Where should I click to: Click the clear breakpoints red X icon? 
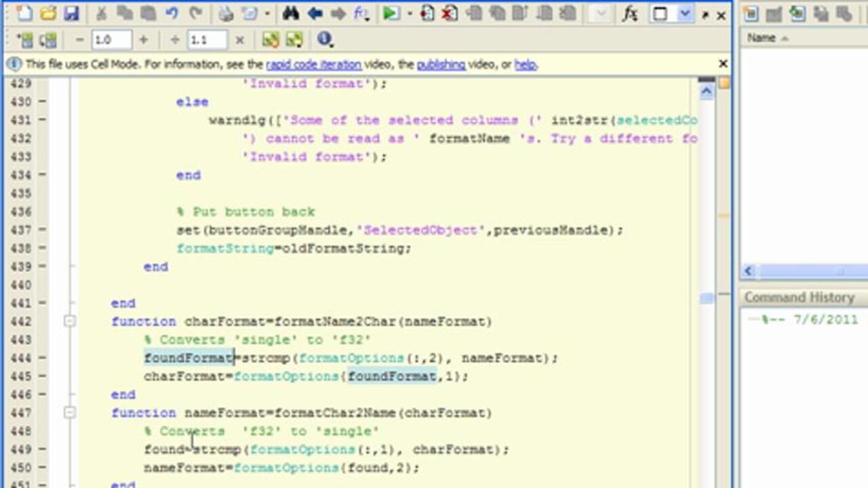pyautogui.click(x=449, y=13)
